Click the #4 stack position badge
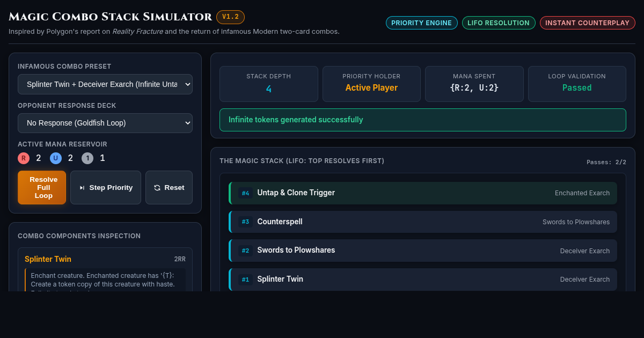This screenshot has height=338, width=644. pyautogui.click(x=245, y=193)
